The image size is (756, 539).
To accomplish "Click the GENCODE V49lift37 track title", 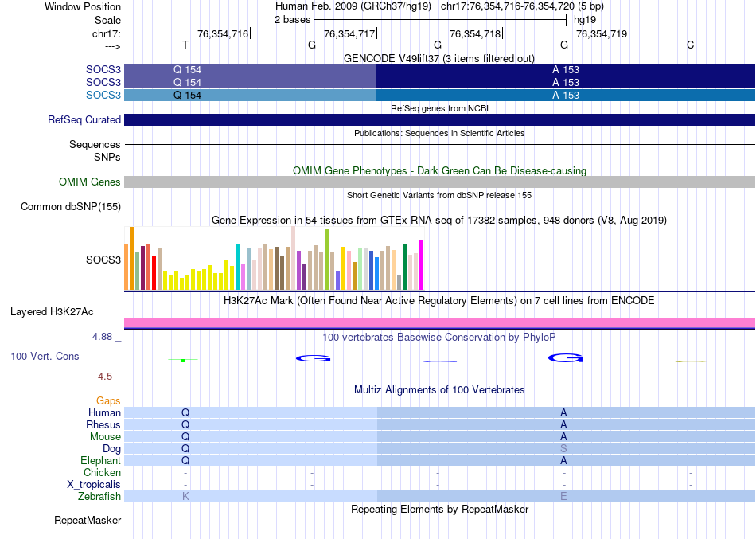I will [x=438, y=58].
